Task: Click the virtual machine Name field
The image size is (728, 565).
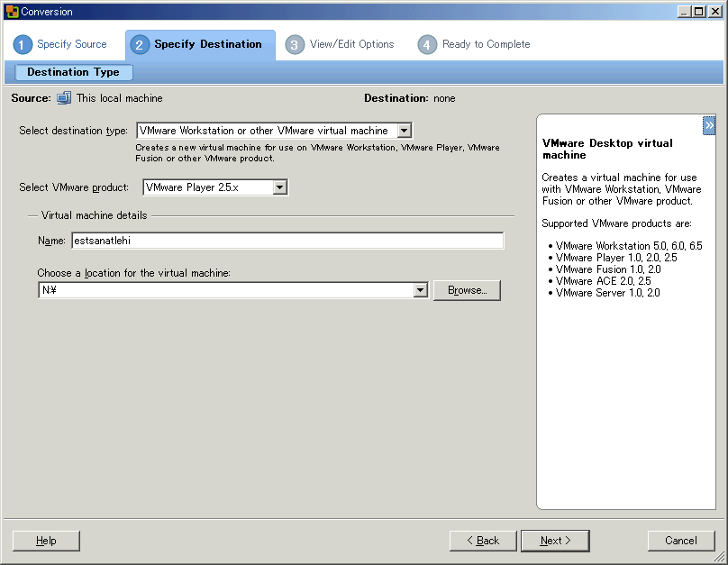Action: tap(287, 241)
